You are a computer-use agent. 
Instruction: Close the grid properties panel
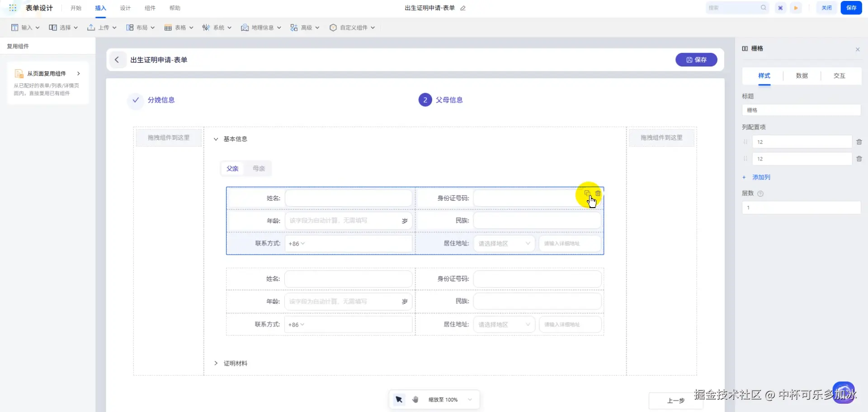pyautogui.click(x=858, y=49)
